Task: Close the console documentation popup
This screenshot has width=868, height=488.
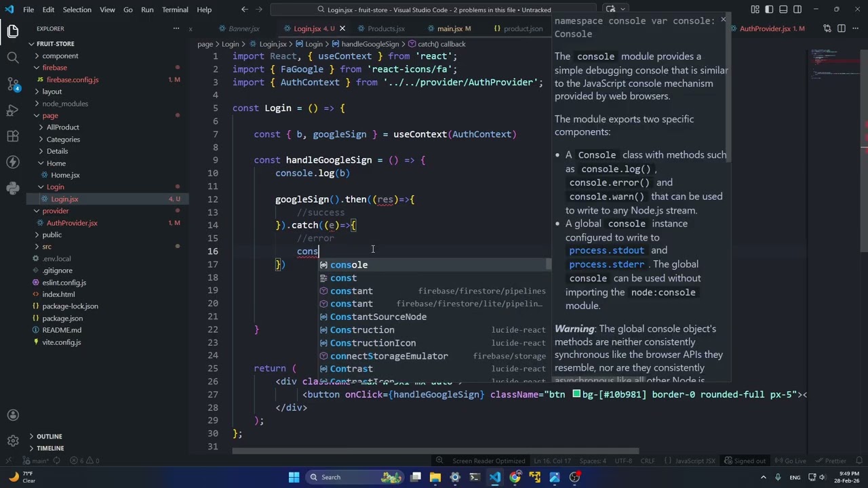Action: point(724,20)
